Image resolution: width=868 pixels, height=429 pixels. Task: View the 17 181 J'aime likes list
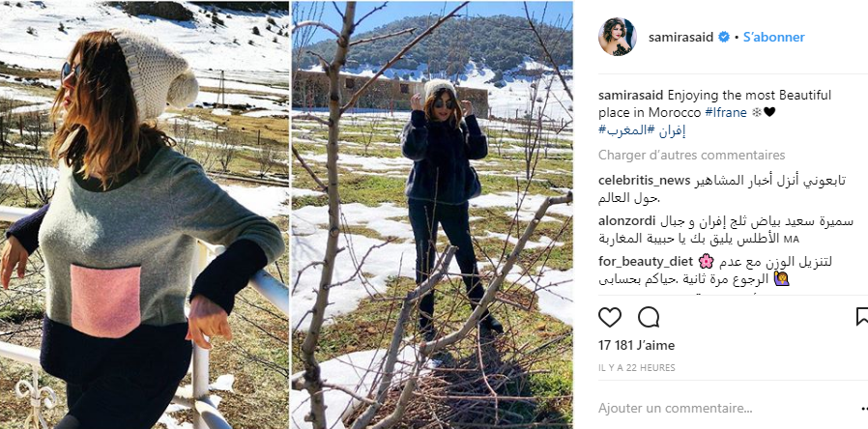click(x=637, y=345)
